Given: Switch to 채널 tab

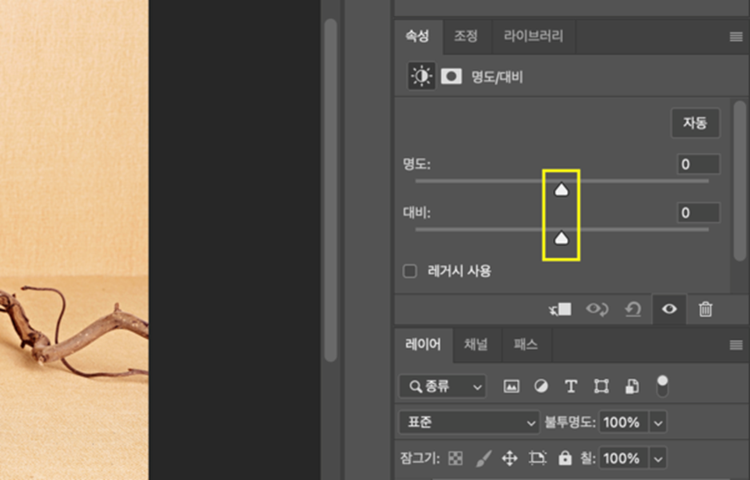Looking at the screenshot, I should [476, 345].
